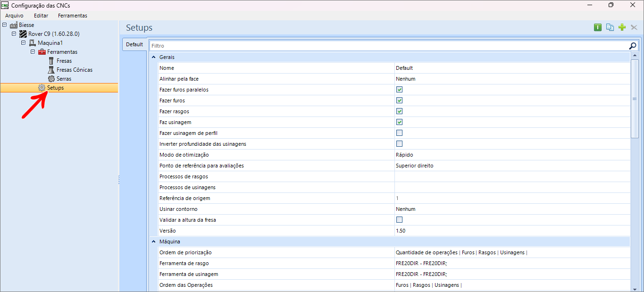Viewport: 644px width, 292px height.
Task: Click the magnifier search icon in filter
Action: pyautogui.click(x=633, y=46)
